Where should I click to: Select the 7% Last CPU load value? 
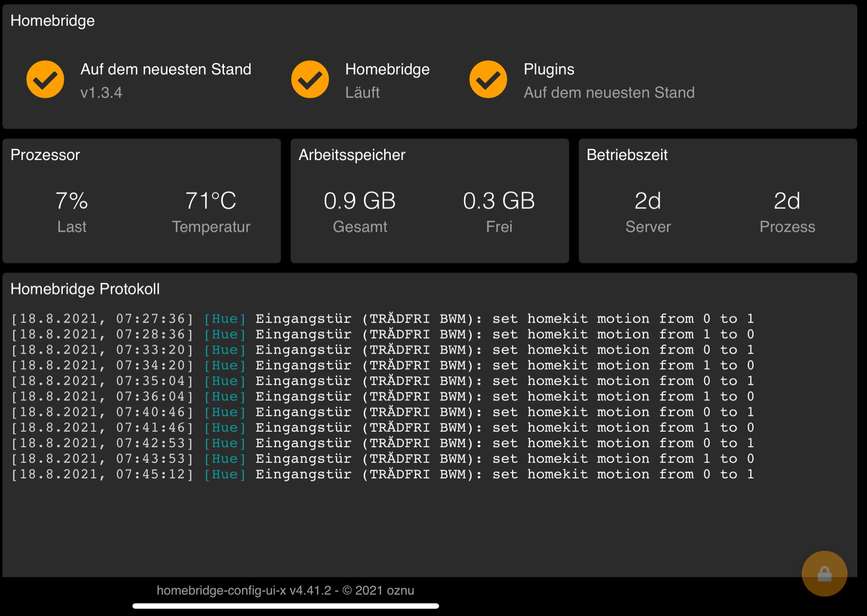click(71, 201)
